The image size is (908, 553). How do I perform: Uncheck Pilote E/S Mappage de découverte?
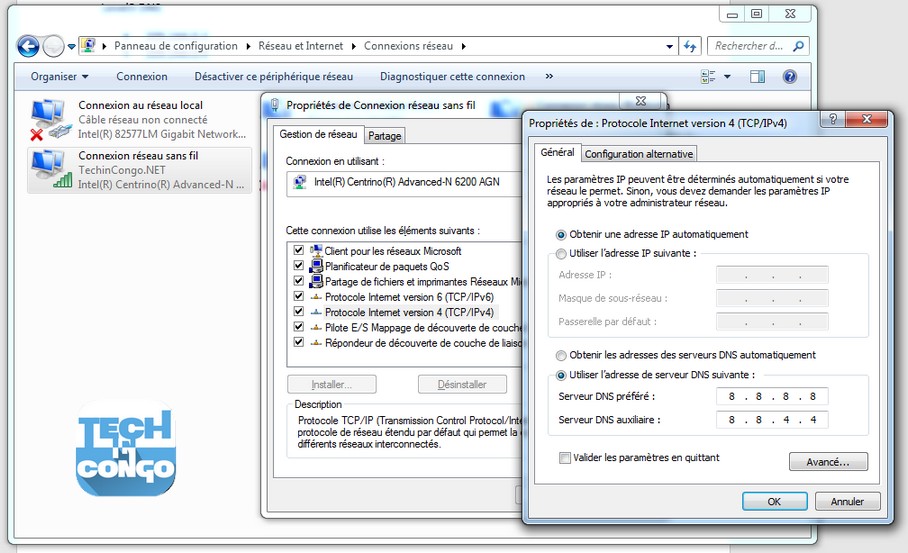298,327
